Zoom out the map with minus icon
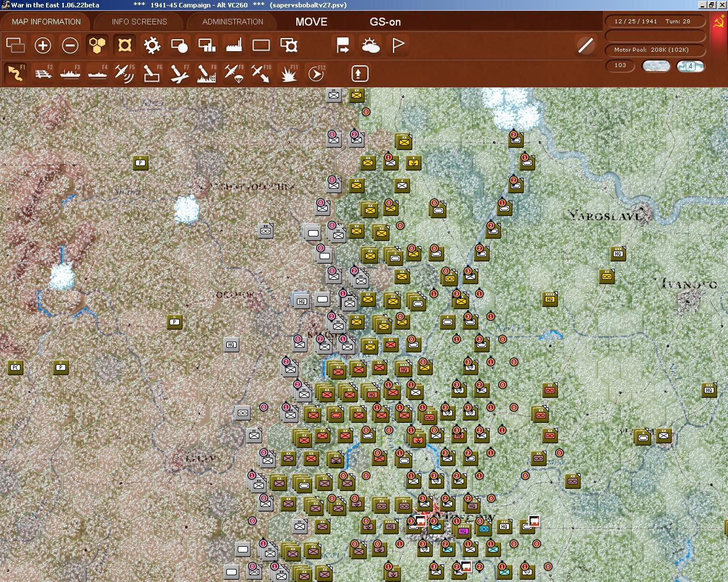The image size is (728, 582). click(70, 45)
